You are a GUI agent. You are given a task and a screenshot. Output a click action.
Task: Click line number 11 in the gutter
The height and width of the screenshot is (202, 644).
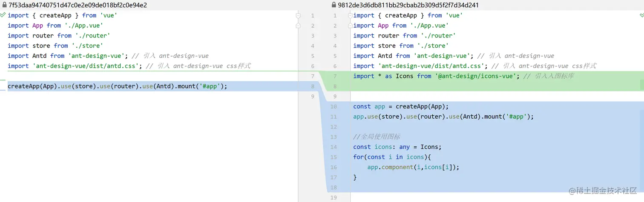pos(333,117)
